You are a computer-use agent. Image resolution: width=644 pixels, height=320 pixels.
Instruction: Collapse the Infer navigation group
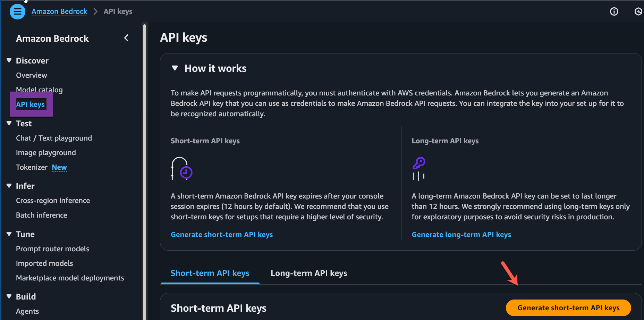(9, 186)
